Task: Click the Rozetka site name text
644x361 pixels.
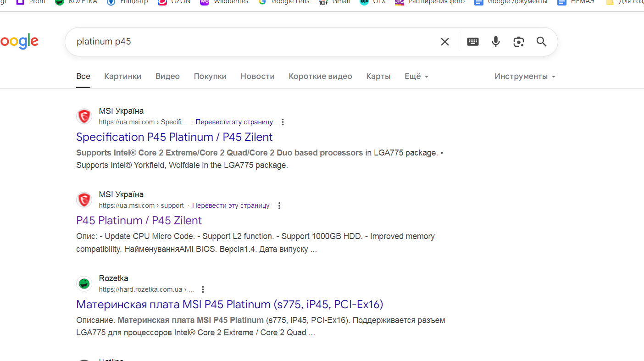Action: 113,278
